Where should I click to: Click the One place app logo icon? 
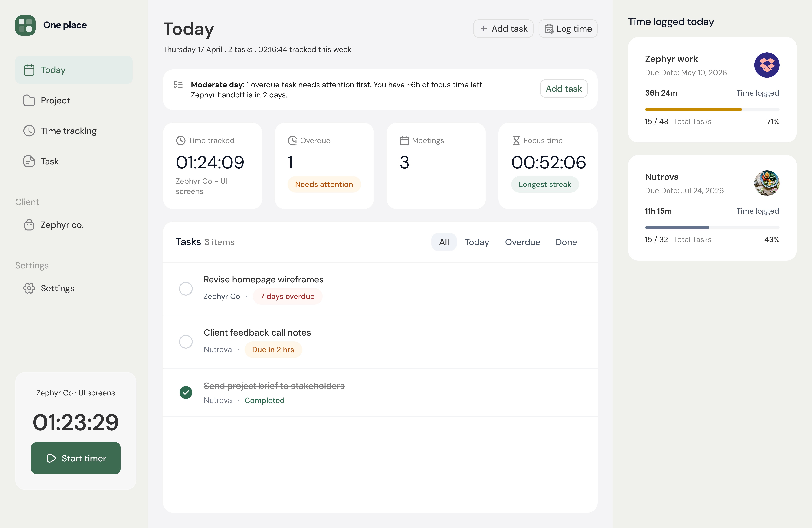point(25,25)
